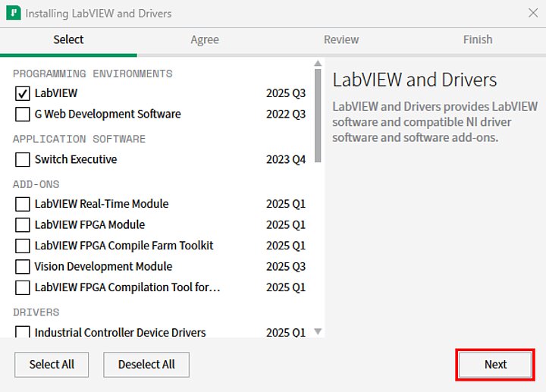The height and width of the screenshot is (392, 546).
Task: Click the Deselect All button
Action: (x=146, y=365)
